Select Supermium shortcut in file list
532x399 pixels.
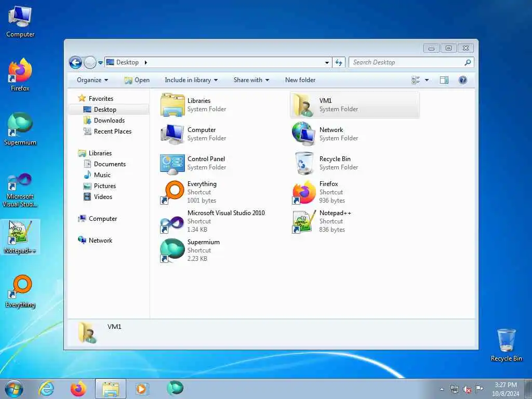(223, 250)
